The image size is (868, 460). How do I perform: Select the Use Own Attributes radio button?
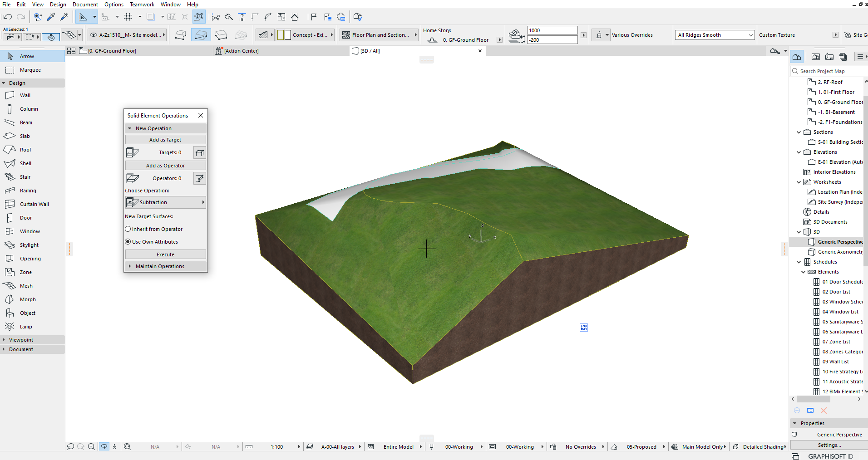(128, 242)
